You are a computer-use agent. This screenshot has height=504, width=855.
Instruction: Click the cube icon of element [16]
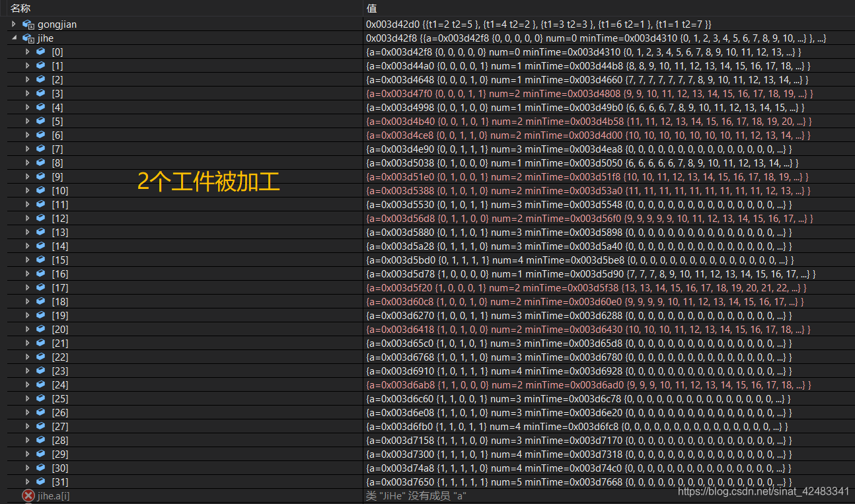pos(41,273)
